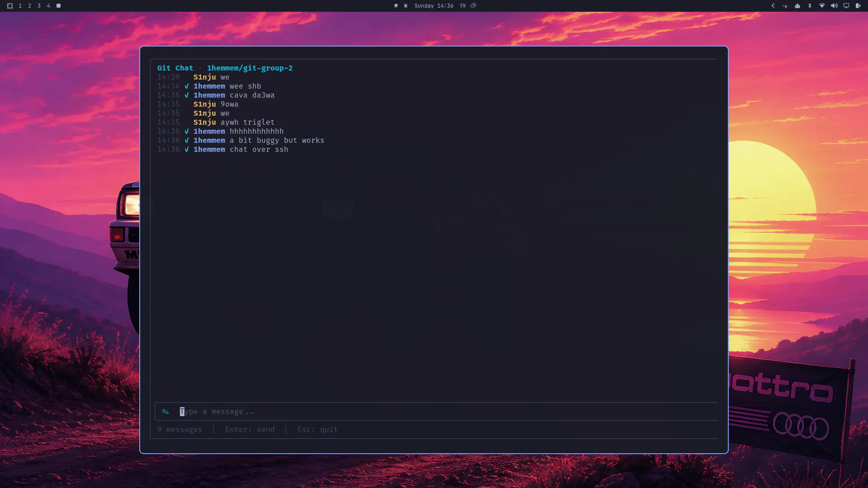
Task: Click the speaker volume icon
Action: coord(834,6)
